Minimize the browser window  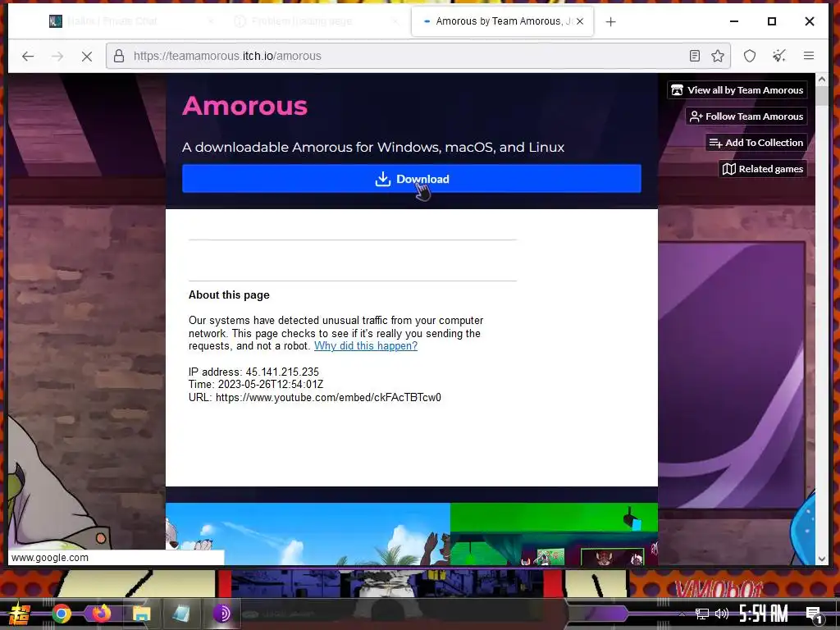tap(734, 21)
